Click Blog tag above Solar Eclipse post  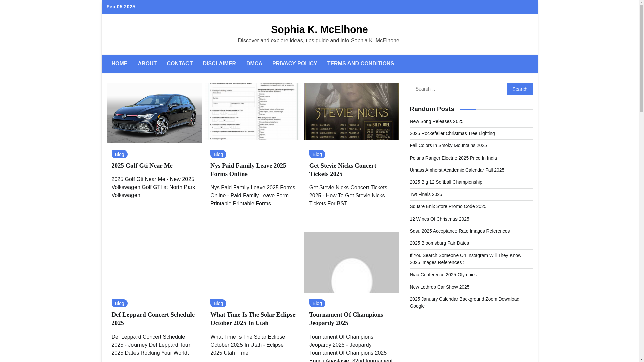coord(218,303)
